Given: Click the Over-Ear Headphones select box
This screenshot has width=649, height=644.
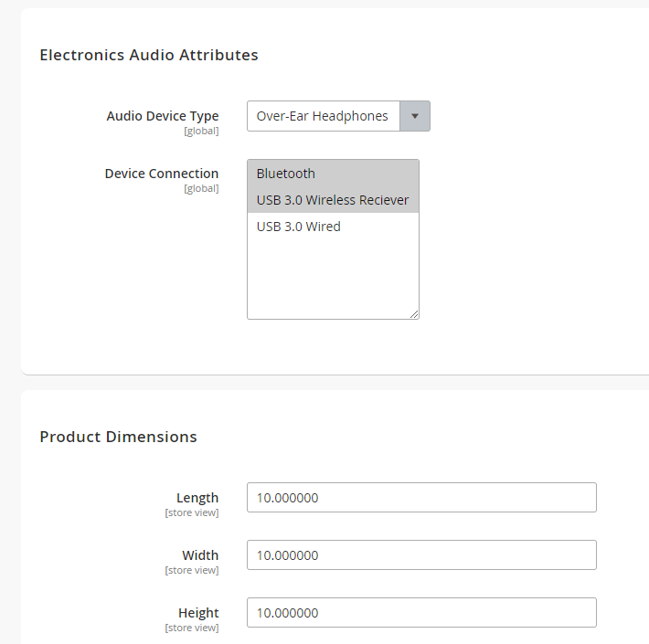Looking at the screenshot, I should 338,116.
